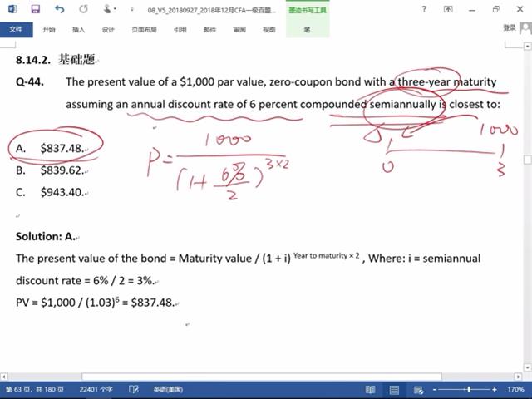Image resolution: width=532 pixels, height=399 pixels.
Task: Click the document title in title bar
Action: point(212,10)
